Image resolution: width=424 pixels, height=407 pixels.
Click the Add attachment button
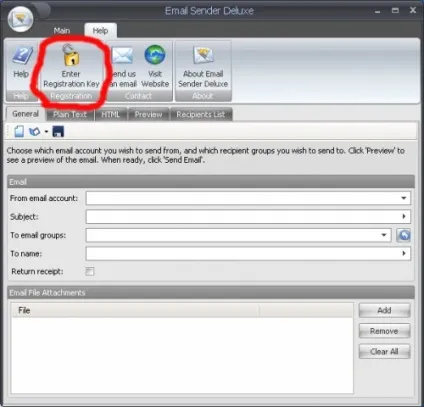point(384,310)
